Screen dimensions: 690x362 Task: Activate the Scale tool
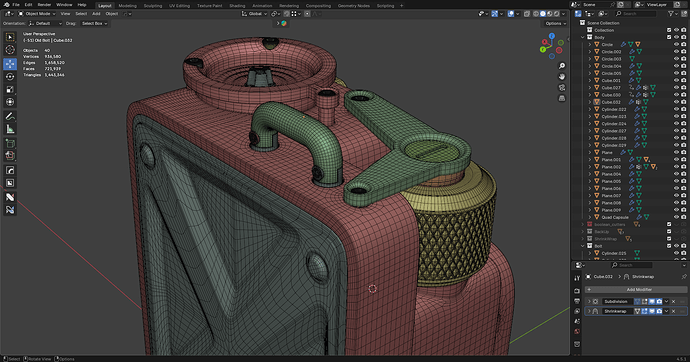[x=10, y=89]
